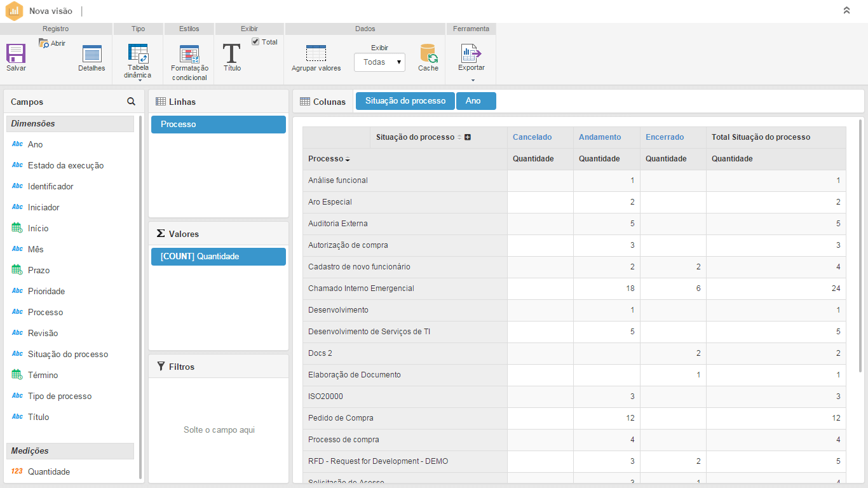Refresh data with the Cache icon
The height and width of the screenshot is (488, 868).
tap(428, 53)
